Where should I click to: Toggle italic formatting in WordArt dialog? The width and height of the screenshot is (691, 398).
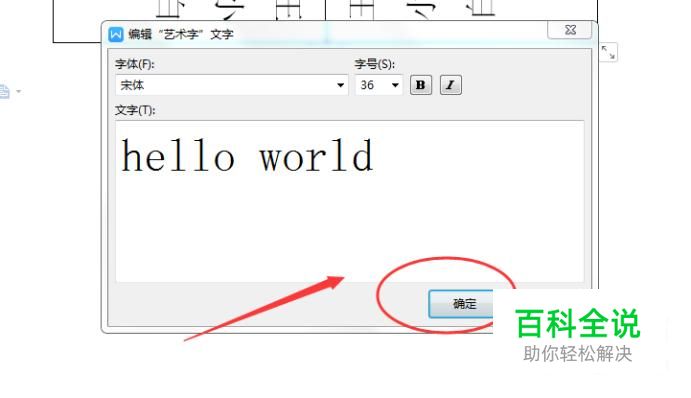tap(450, 85)
